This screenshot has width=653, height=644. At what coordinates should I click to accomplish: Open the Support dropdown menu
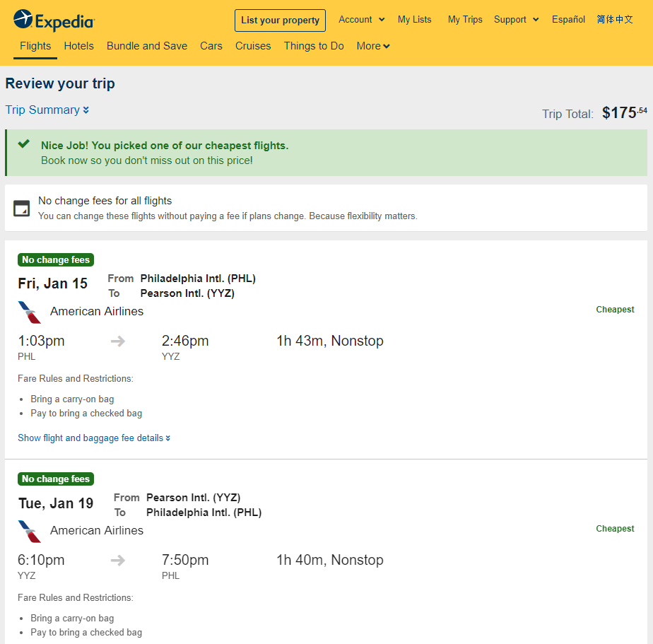point(517,20)
